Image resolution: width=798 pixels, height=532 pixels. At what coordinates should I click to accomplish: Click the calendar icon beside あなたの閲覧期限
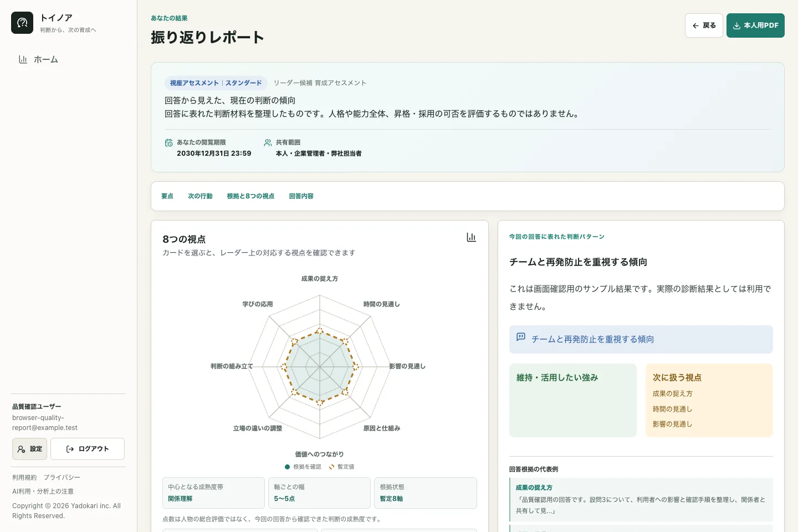pos(168,143)
